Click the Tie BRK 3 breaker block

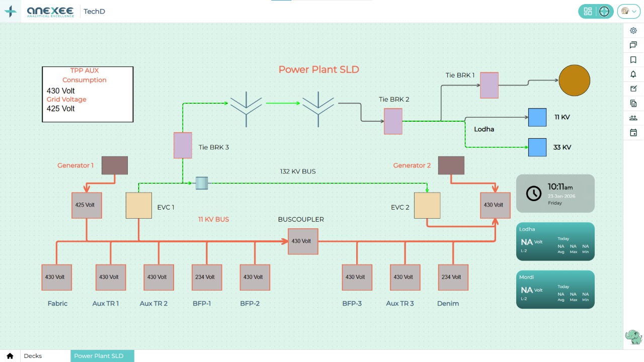[183, 145]
